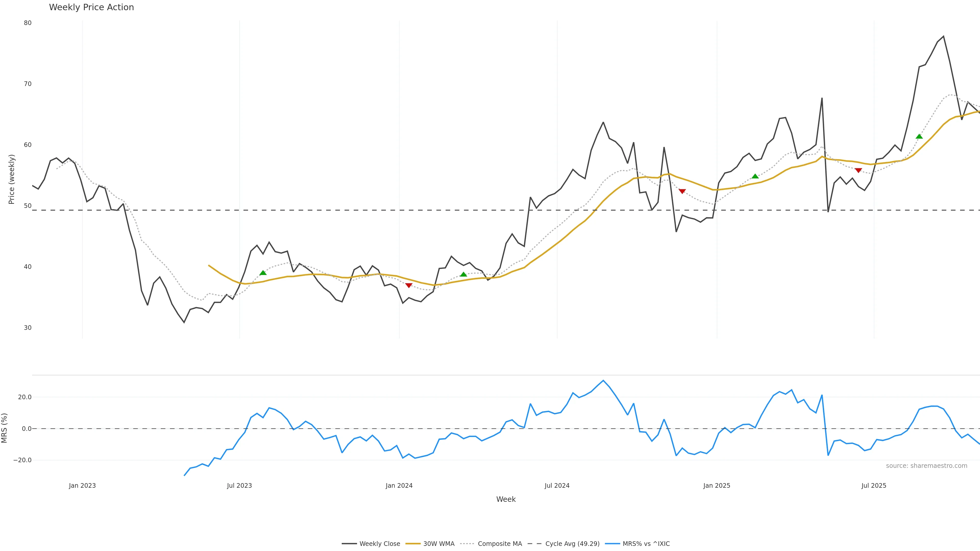Hide the MRS% vs ^IXIC legend series
The height and width of the screenshot is (551, 980).
pos(646,544)
